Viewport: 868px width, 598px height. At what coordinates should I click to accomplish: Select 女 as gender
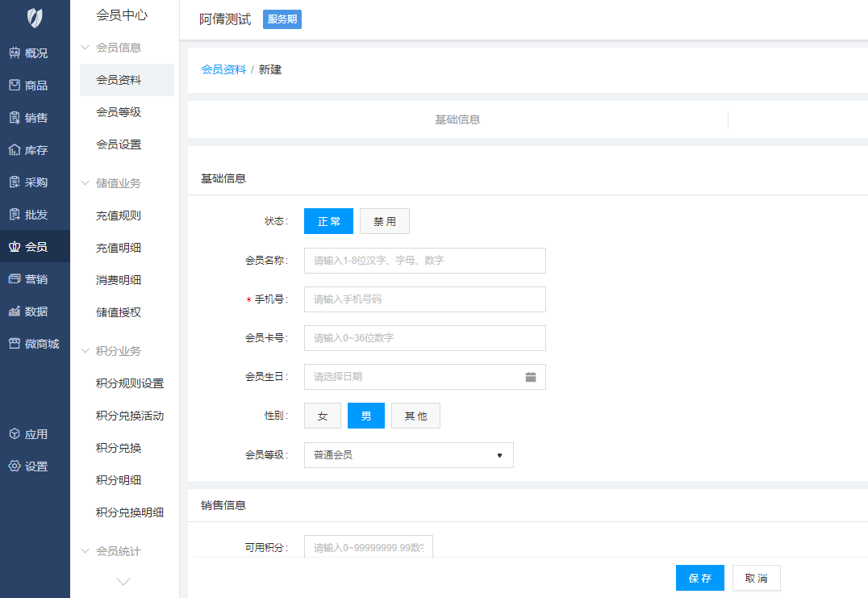tap(323, 416)
